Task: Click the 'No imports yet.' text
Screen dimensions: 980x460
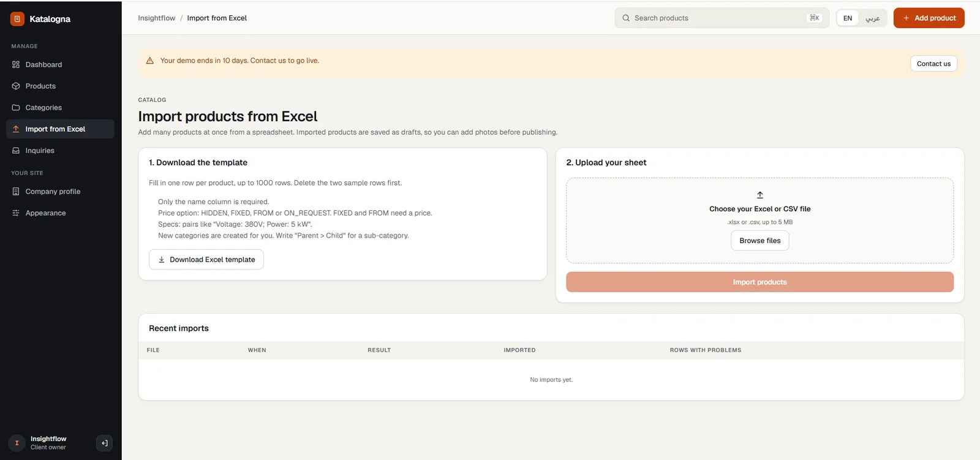Action: pos(551,380)
